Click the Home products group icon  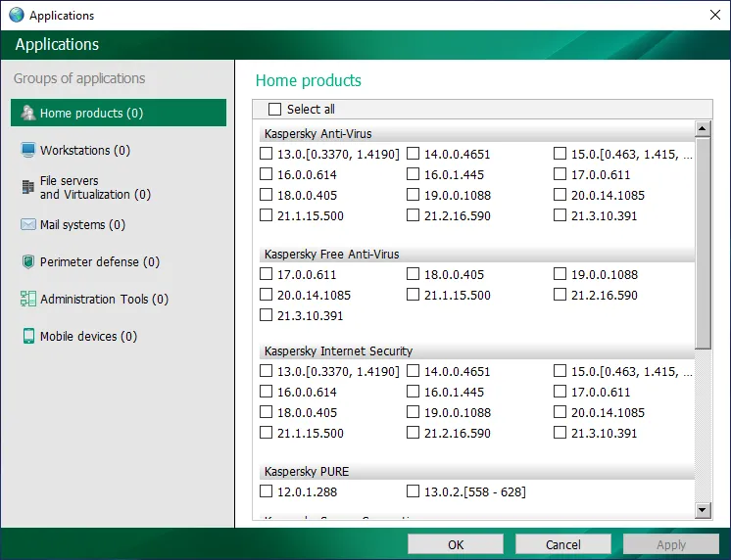(x=28, y=113)
